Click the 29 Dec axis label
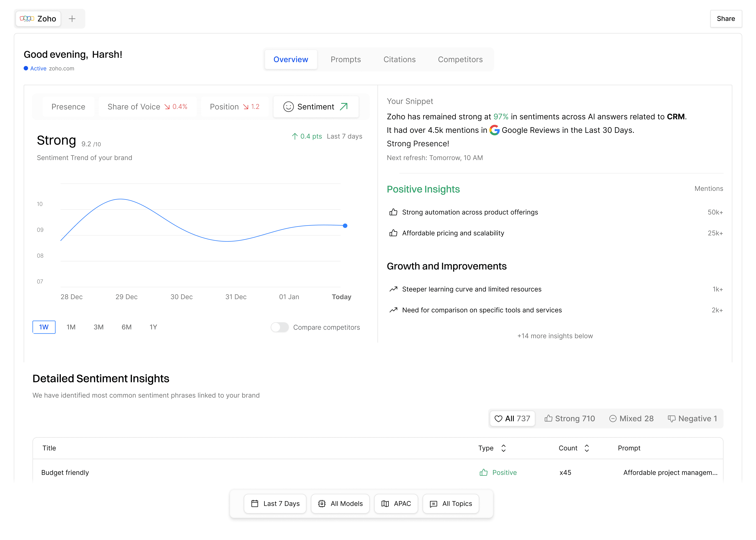The width and height of the screenshot is (756, 540). (126, 297)
